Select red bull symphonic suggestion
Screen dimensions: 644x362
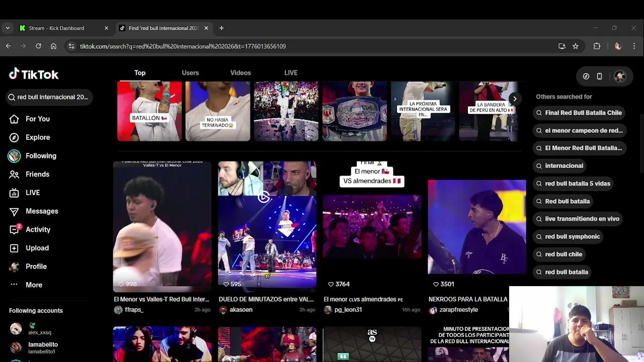pyautogui.click(x=568, y=236)
